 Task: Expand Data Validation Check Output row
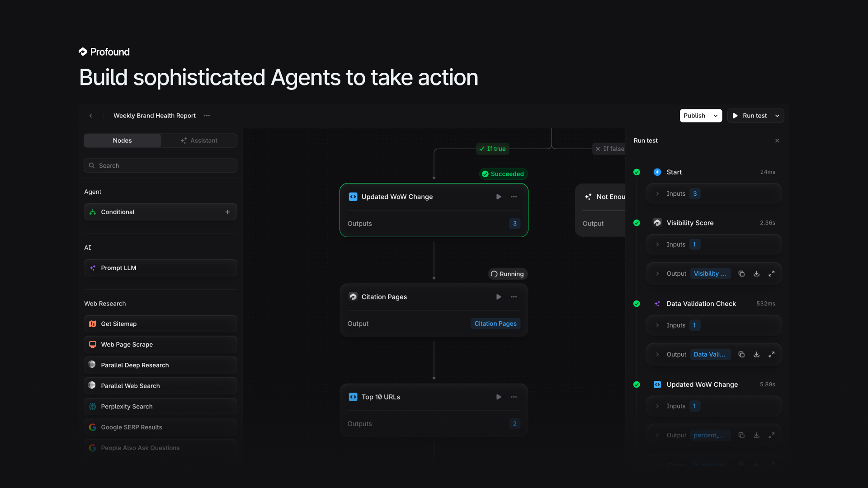(x=658, y=355)
